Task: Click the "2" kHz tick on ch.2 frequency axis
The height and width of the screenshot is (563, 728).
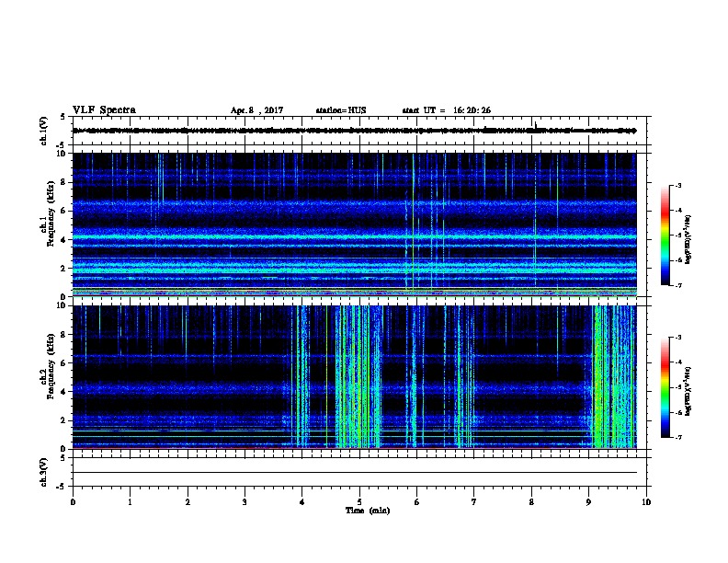Action: (x=63, y=420)
